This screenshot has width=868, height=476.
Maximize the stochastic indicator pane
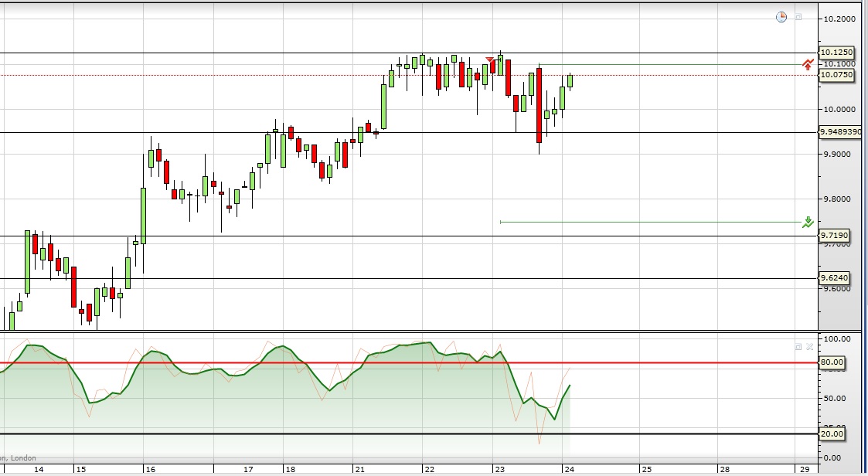(798, 347)
